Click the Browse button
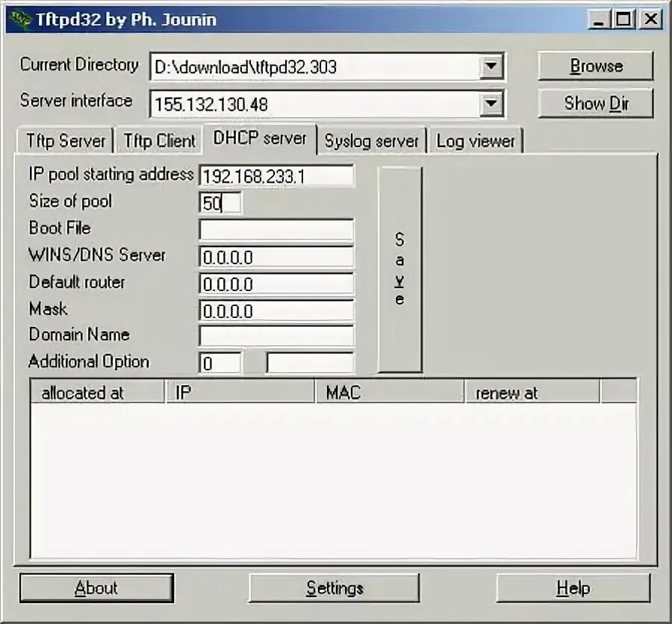 coord(596,66)
